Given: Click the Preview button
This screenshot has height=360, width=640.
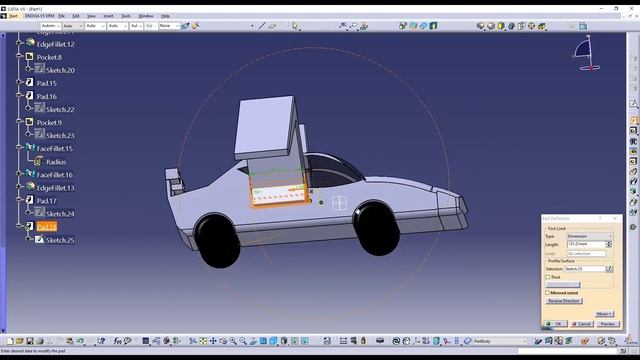Looking at the screenshot, I should click(608, 324).
